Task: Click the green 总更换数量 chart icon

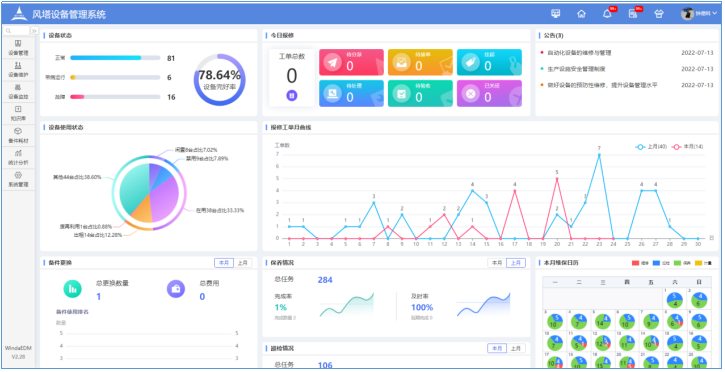Action: click(72, 289)
